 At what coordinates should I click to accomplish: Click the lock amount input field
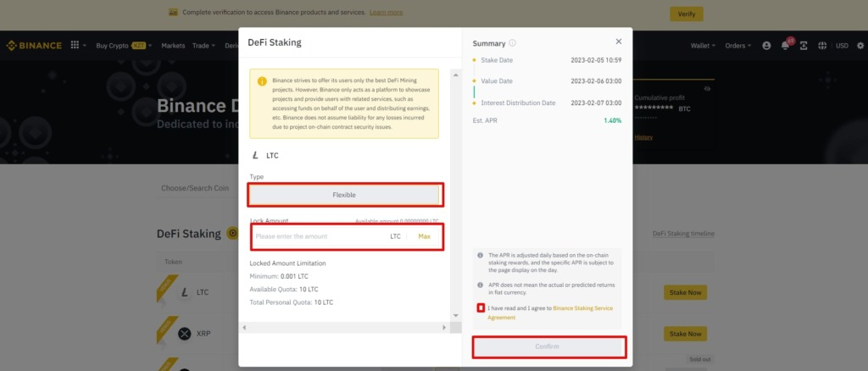318,236
